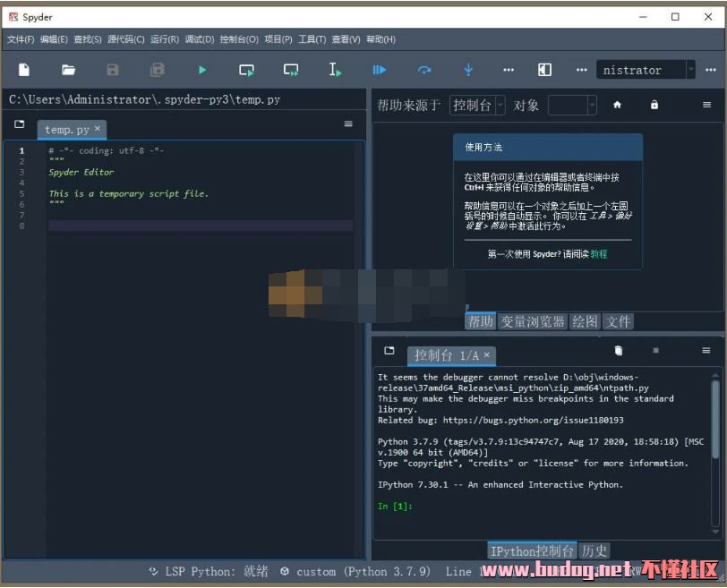The image size is (727, 588).
Task: Toggle the help lock icon
Action: pos(654,106)
